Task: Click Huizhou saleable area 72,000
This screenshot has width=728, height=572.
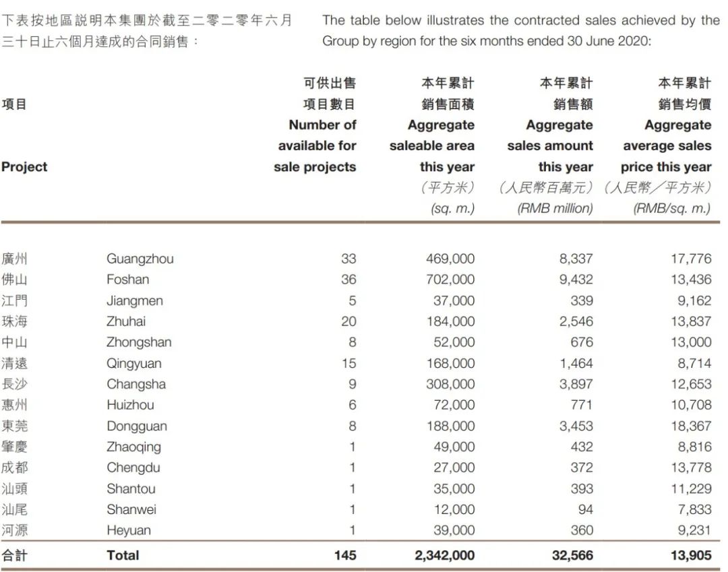Action: pos(454,405)
